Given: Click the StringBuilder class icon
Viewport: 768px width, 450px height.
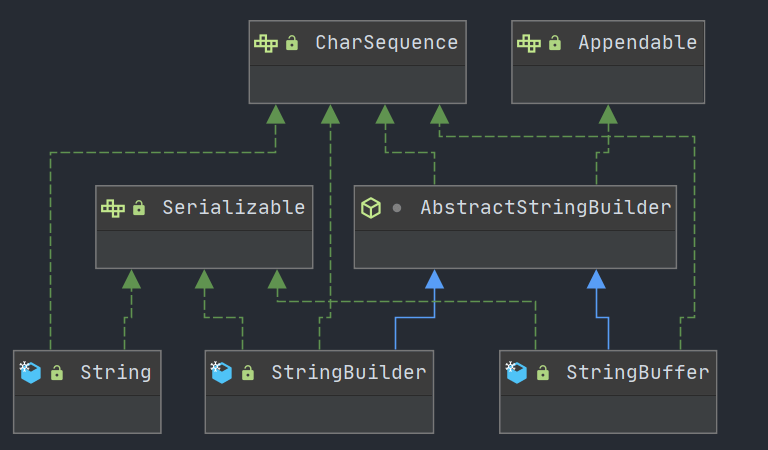Looking at the screenshot, I should point(221,373).
